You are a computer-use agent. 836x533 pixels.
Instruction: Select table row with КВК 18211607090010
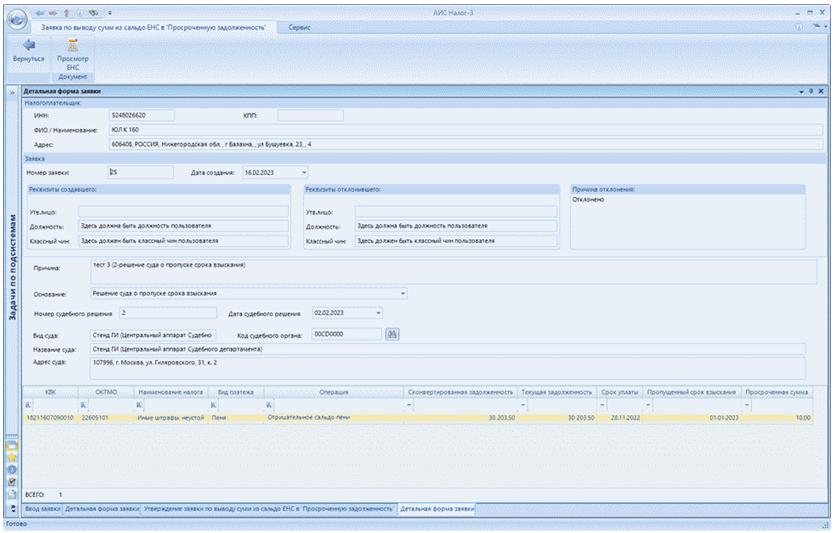click(49, 416)
